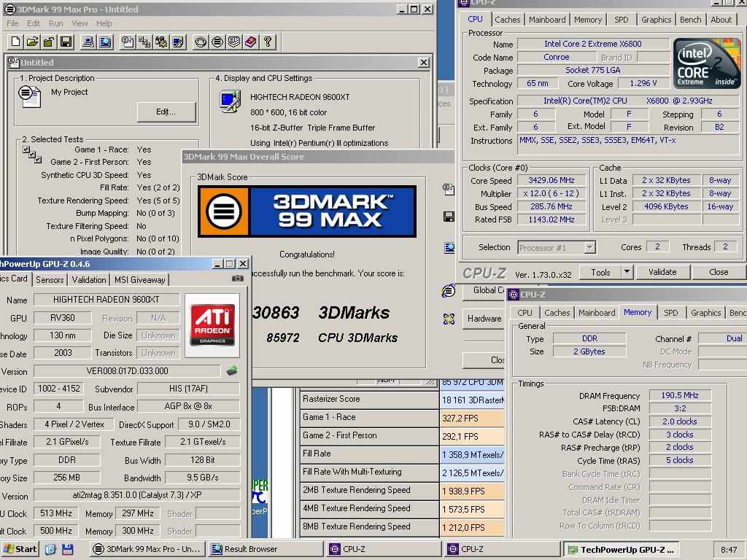Click the globe icon beside Global button

pos(449,290)
